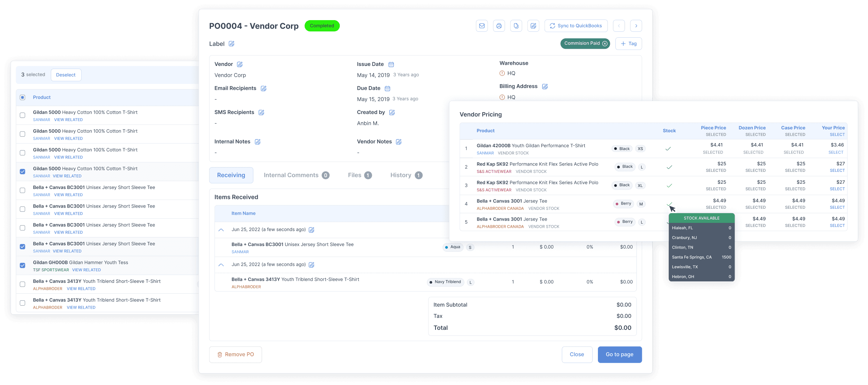Uncheck the Gildan GH000B Hammer Youth checkbox
Viewport: 868px width, 385px height.
coord(23,265)
